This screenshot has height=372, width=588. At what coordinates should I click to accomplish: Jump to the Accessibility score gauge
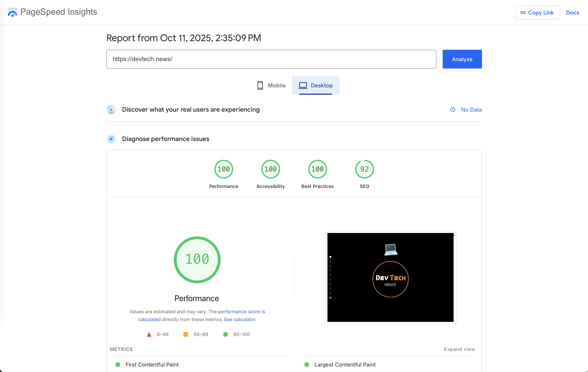tap(270, 169)
